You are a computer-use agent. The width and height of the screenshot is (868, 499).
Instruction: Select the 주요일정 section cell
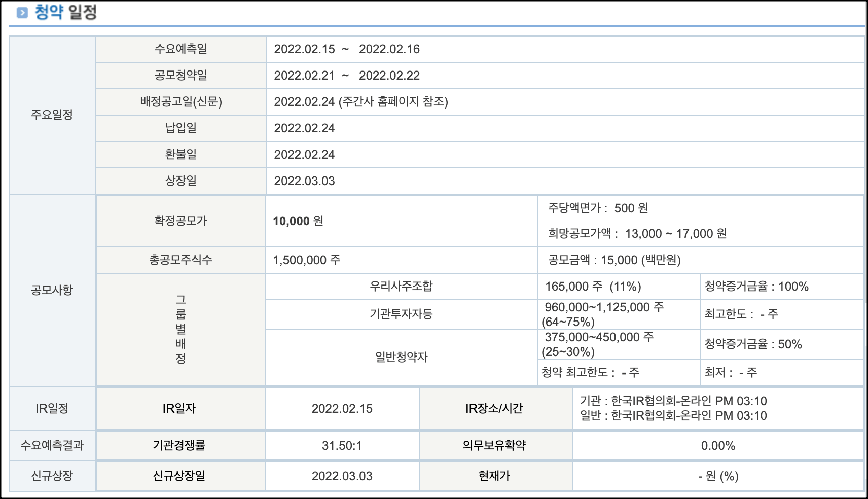(52, 115)
